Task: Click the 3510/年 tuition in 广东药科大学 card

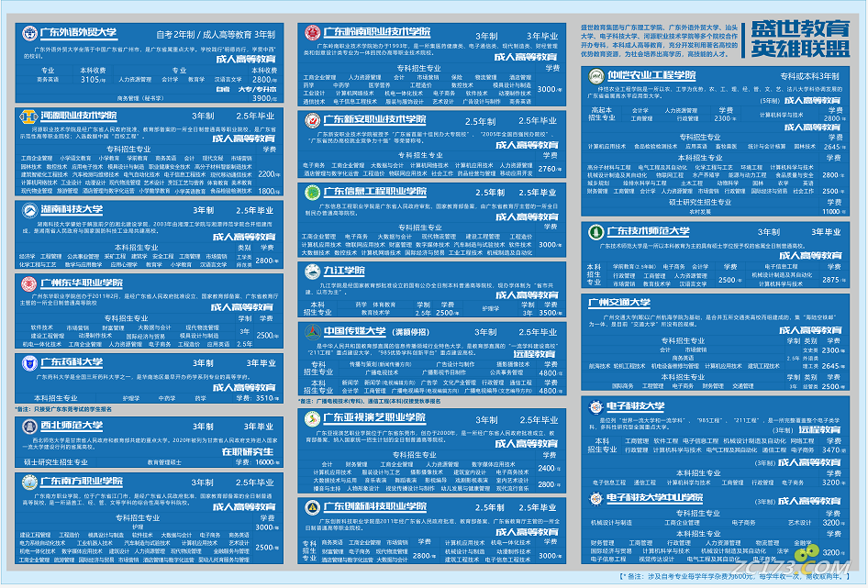Action: pos(265,397)
